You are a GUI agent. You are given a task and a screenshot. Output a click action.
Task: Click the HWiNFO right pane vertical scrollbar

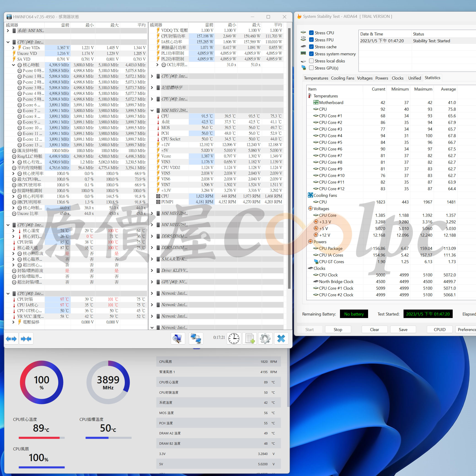(289, 158)
